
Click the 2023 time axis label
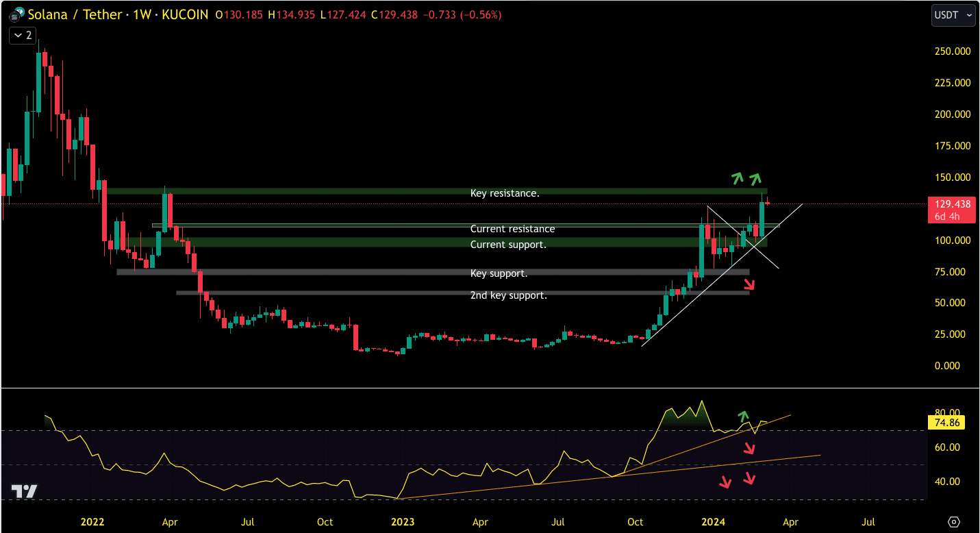(x=403, y=522)
